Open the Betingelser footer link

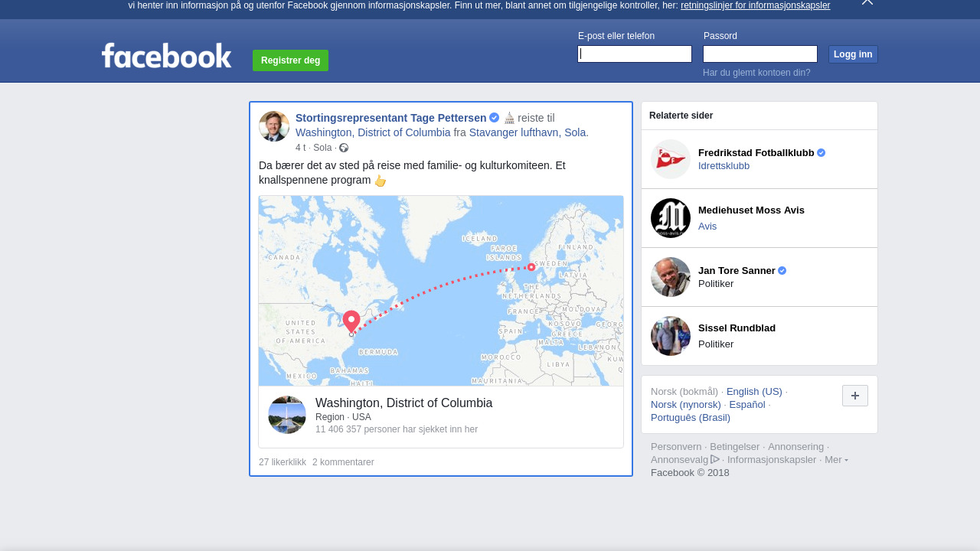(735, 447)
